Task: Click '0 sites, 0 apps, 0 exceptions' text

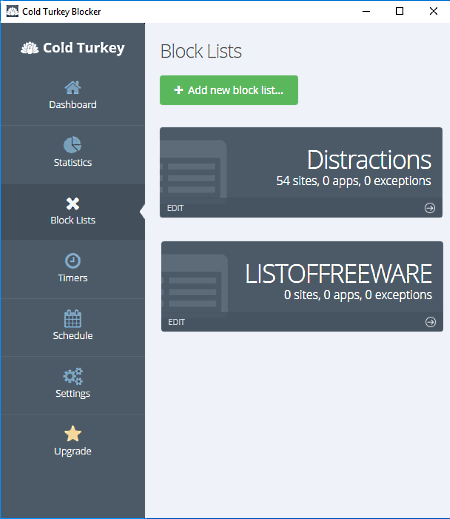Action: (358, 295)
